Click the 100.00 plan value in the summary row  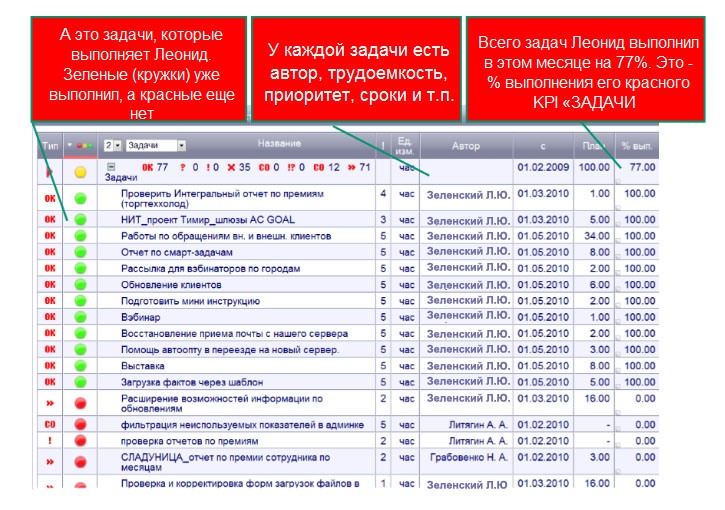[x=594, y=167]
